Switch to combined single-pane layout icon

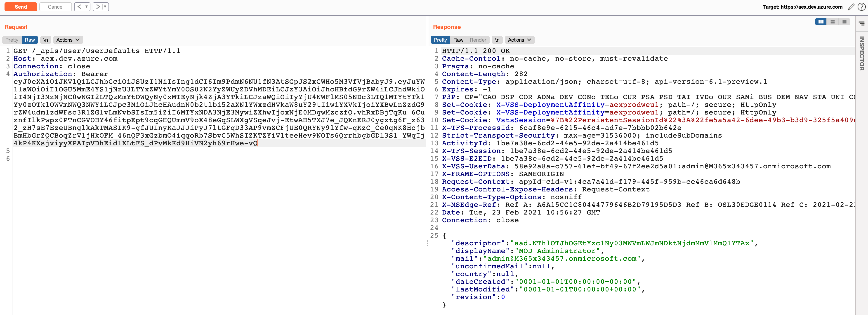click(x=844, y=22)
